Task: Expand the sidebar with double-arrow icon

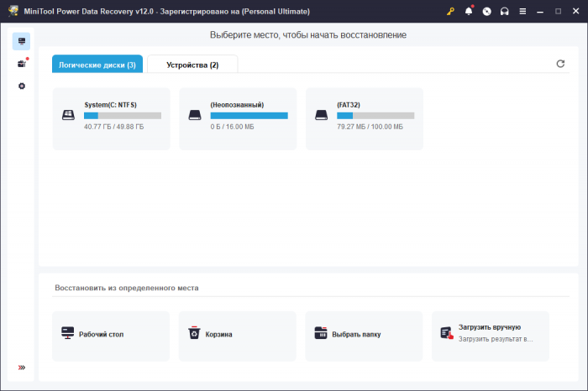Action: click(22, 367)
